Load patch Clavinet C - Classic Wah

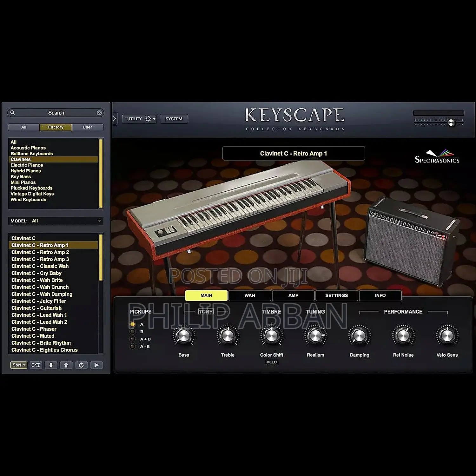(x=53, y=266)
